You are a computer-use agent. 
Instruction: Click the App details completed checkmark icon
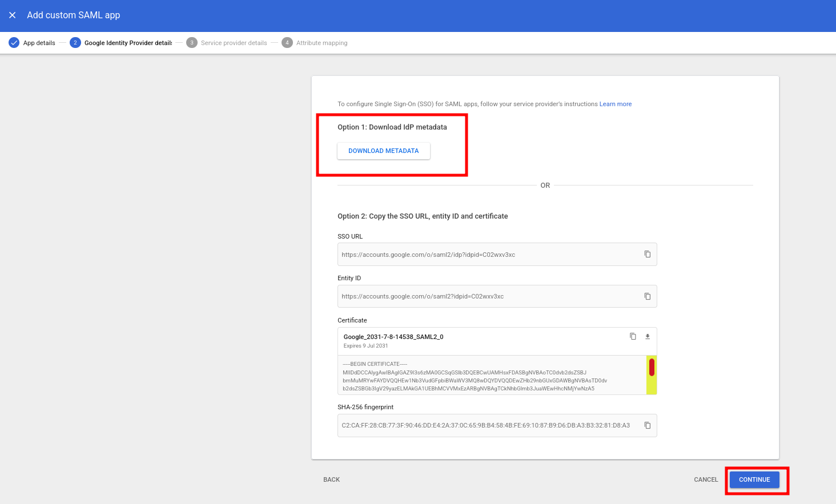14,43
